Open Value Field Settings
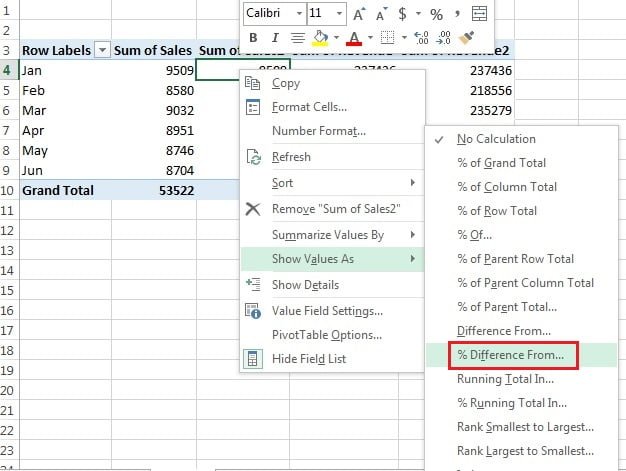This screenshot has height=471, width=626. point(332,311)
